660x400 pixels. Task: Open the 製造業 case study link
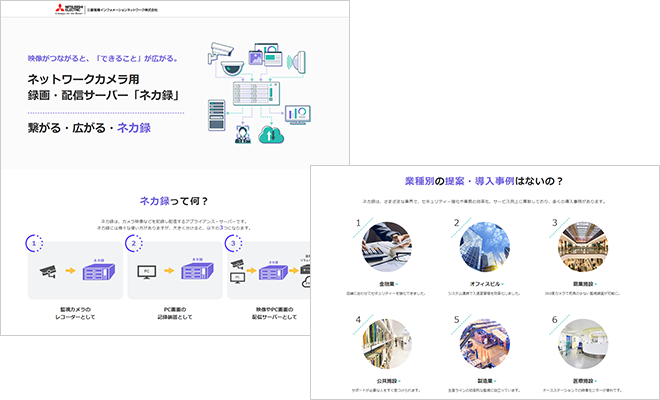[x=487, y=381]
